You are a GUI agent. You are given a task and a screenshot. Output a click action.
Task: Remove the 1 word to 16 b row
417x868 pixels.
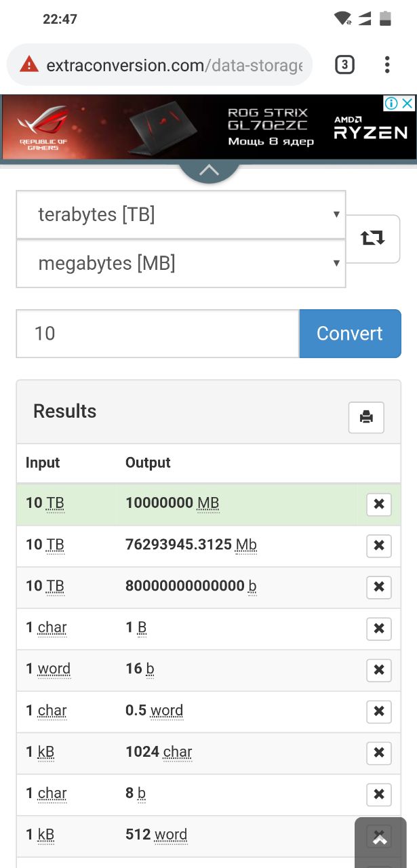point(379,670)
